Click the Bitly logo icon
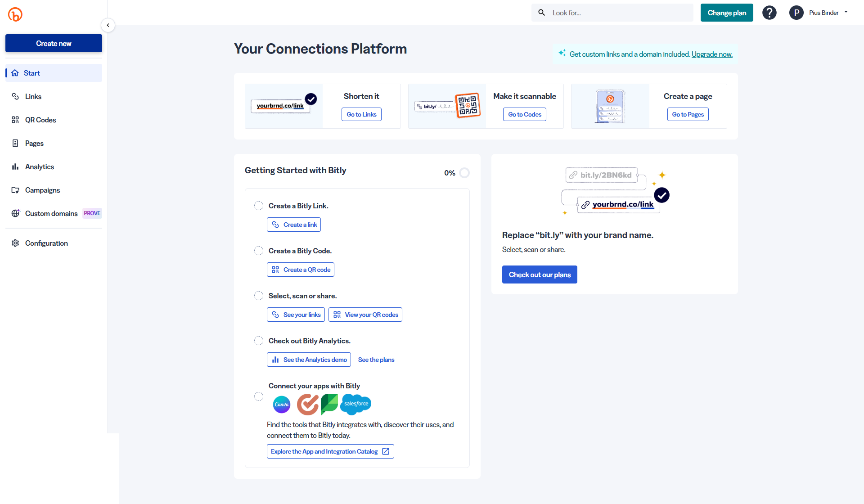864x504 pixels. pos(15,14)
